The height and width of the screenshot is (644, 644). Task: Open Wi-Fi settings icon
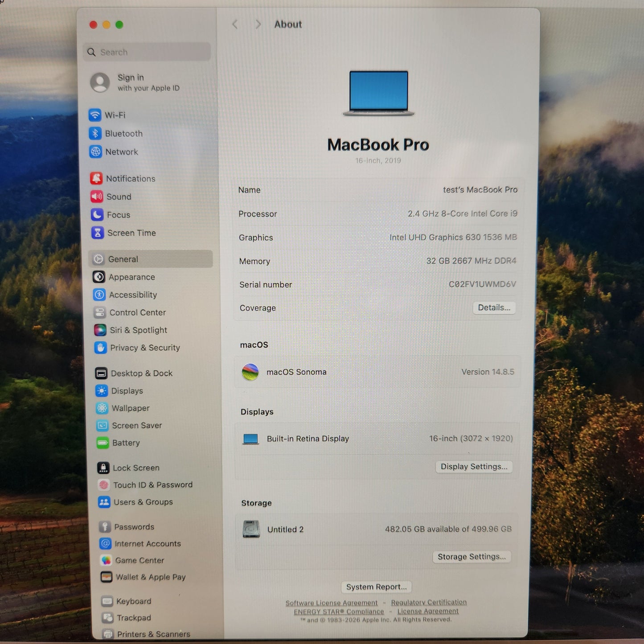pos(95,115)
